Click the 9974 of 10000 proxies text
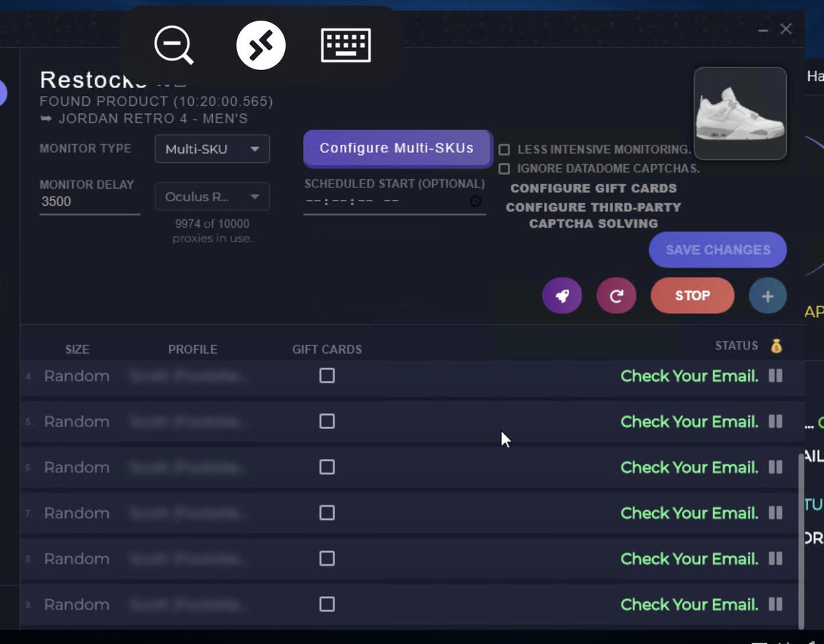Image resolution: width=824 pixels, height=644 pixels. tap(212, 231)
